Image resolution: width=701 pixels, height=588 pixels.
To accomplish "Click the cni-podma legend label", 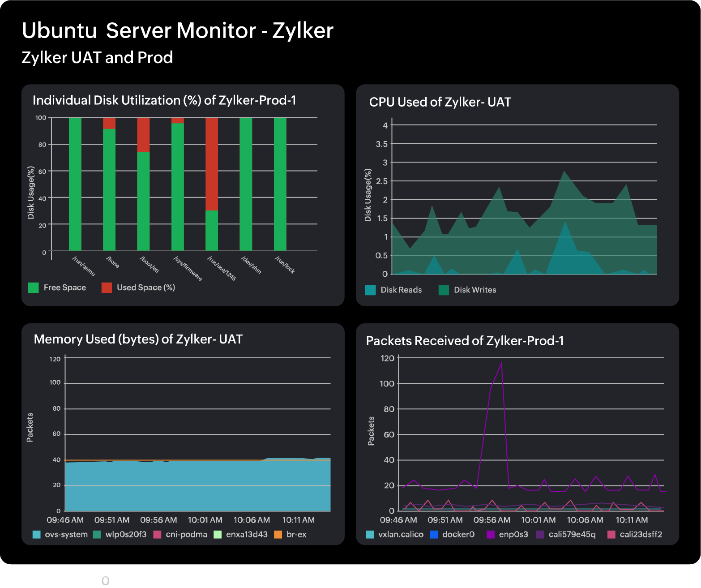I will (x=187, y=534).
